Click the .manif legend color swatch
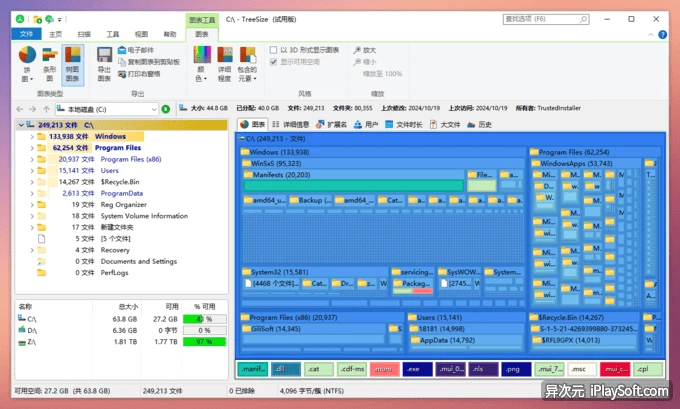The height and width of the screenshot is (409, 680). tap(253, 369)
